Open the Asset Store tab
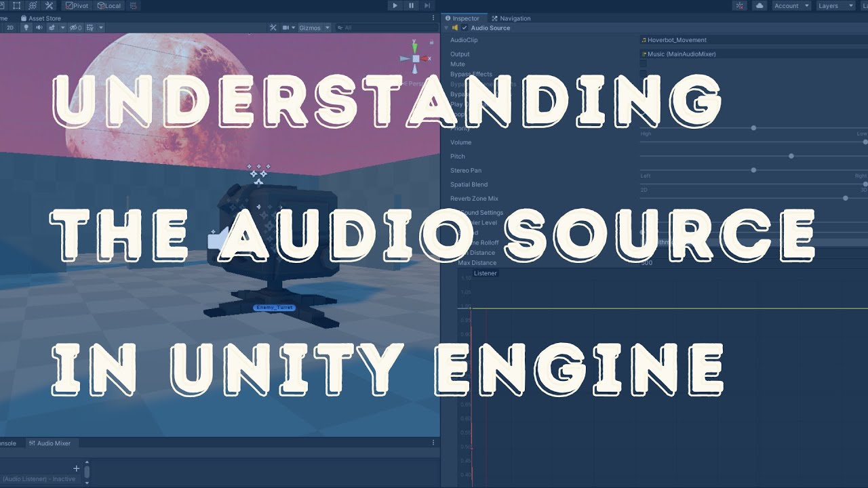The image size is (868, 488). tap(41, 18)
